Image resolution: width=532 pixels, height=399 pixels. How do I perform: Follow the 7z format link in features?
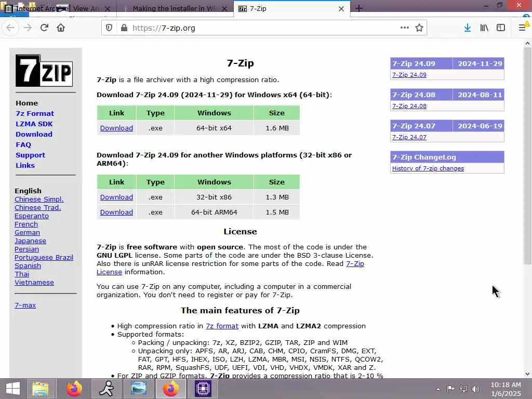point(222,326)
